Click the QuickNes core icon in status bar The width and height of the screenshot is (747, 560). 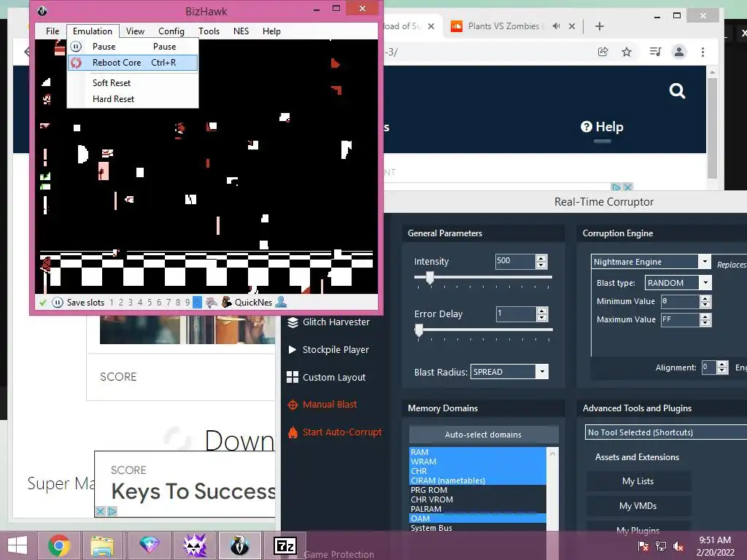point(227,302)
